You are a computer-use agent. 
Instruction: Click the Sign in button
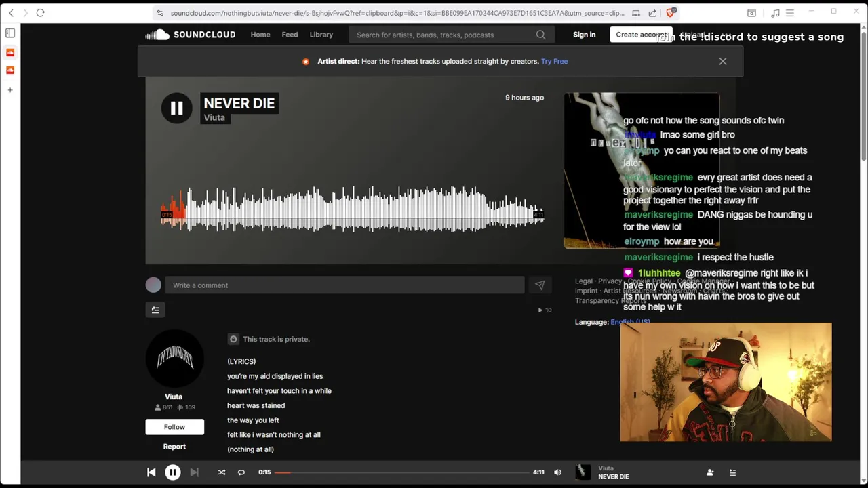(584, 35)
